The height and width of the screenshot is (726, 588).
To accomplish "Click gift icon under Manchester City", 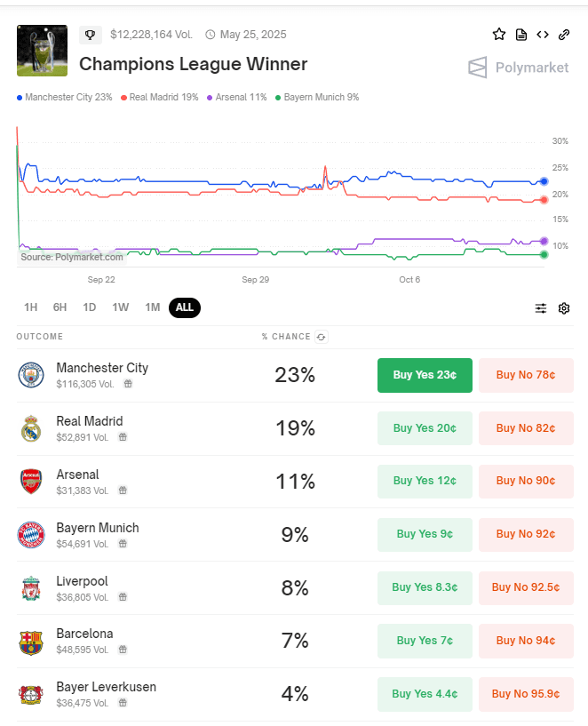I will click(x=128, y=384).
